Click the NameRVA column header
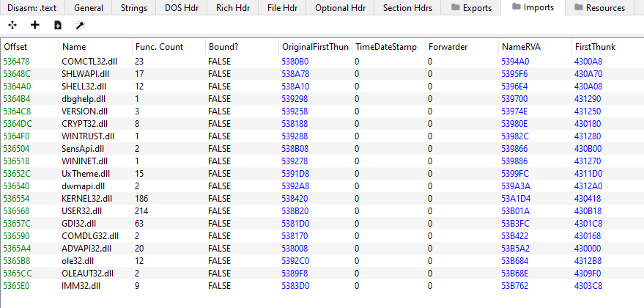This screenshot has width=644, height=308. tap(535, 47)
